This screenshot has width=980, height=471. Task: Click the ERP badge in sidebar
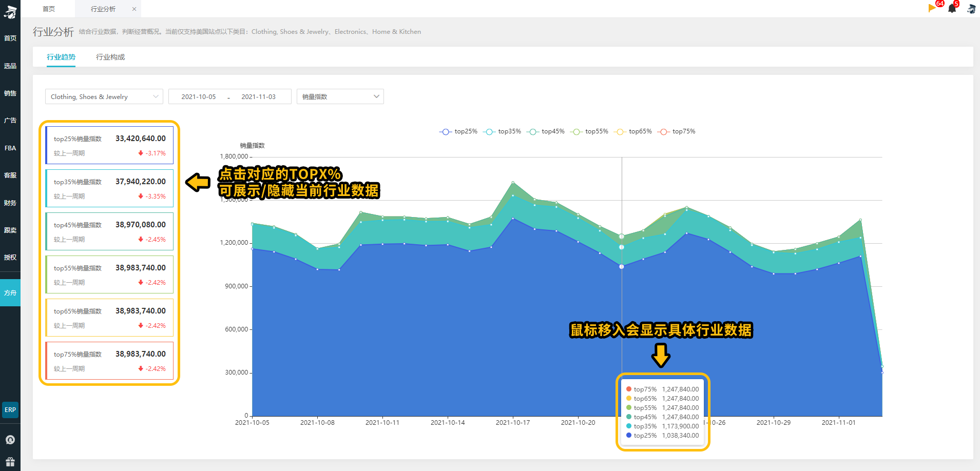tap(10, 410)
